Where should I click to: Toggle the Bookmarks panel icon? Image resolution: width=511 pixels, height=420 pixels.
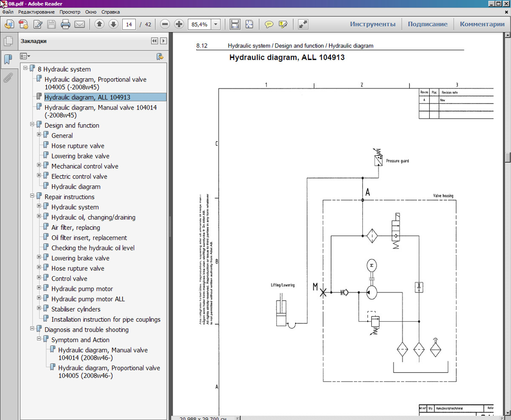point(8,59)
